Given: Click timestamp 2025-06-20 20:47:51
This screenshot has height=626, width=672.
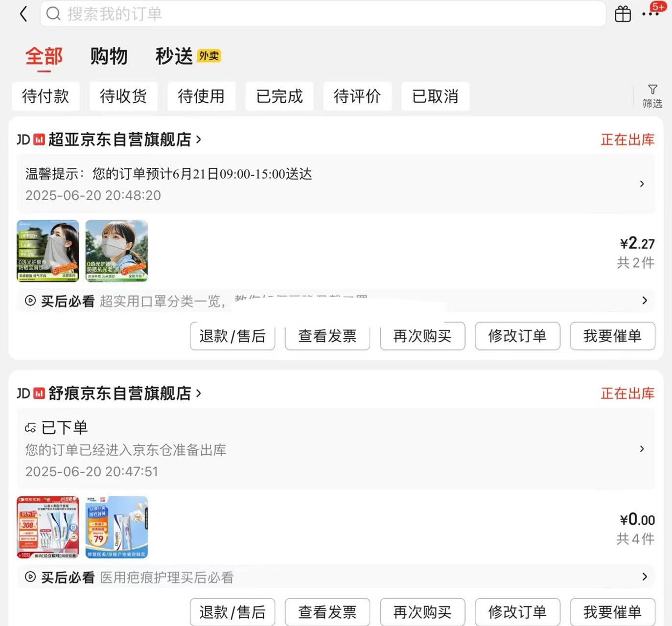Looking at the screenshot, I should pyautogui.click(x=92, y=471).
